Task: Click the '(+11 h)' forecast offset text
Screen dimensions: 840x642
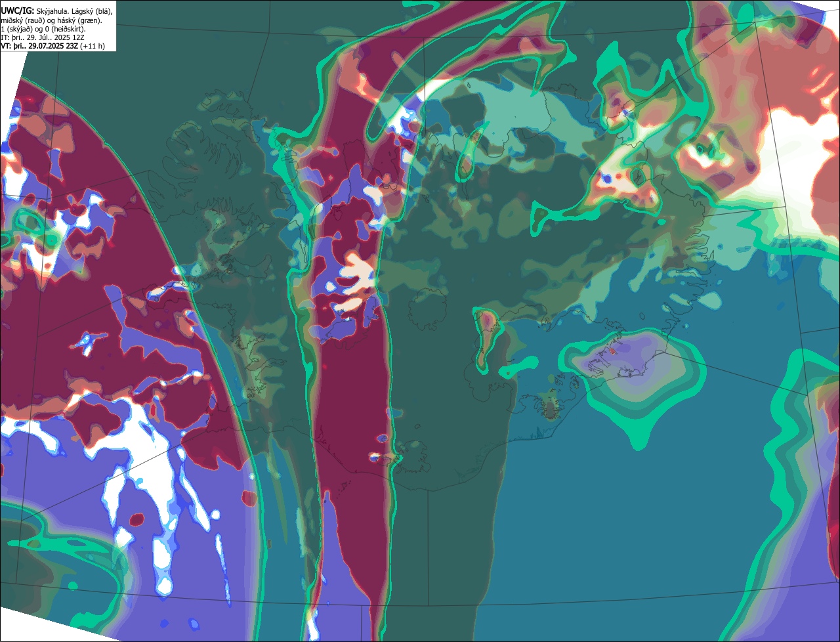Action: coord(93,46)
